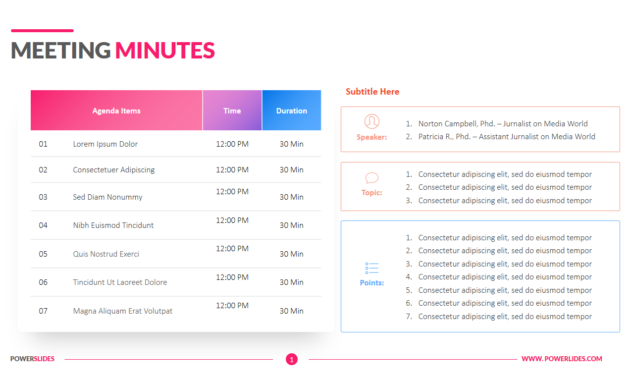Click the Speaker person icon
630x380 pixels.
[x=372, y=121]
